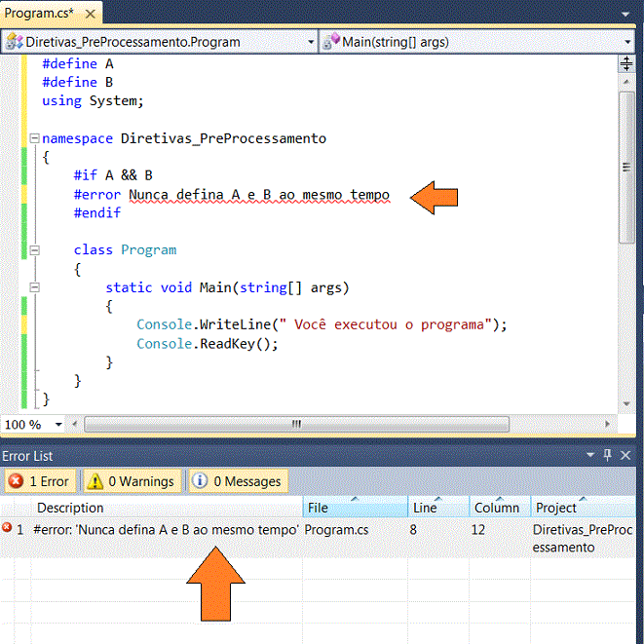Click the '#endif' directive
The height and width of the screenshot is (644, 644).
pos(96,212)
